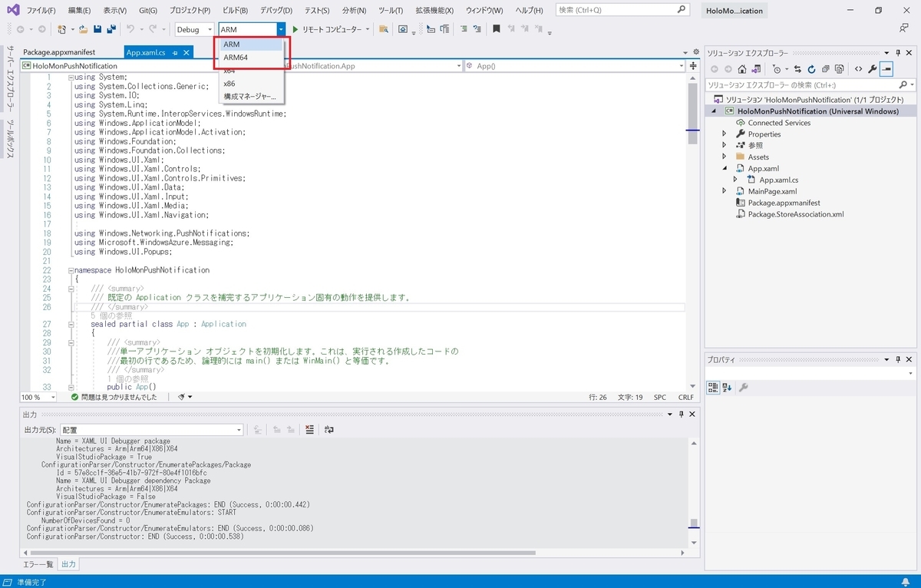Click the alphabetical sort icon in Properties panel
Image resolution: width=921 pixels, height=588 pixels.
coord(727,388)
